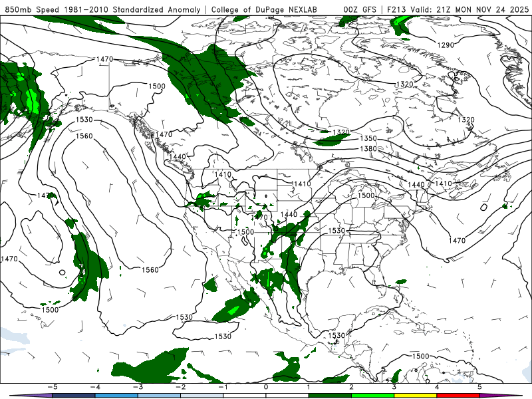Click the colorbar tick label 3
Screen dimensions: 532x399
pos(394,387)
